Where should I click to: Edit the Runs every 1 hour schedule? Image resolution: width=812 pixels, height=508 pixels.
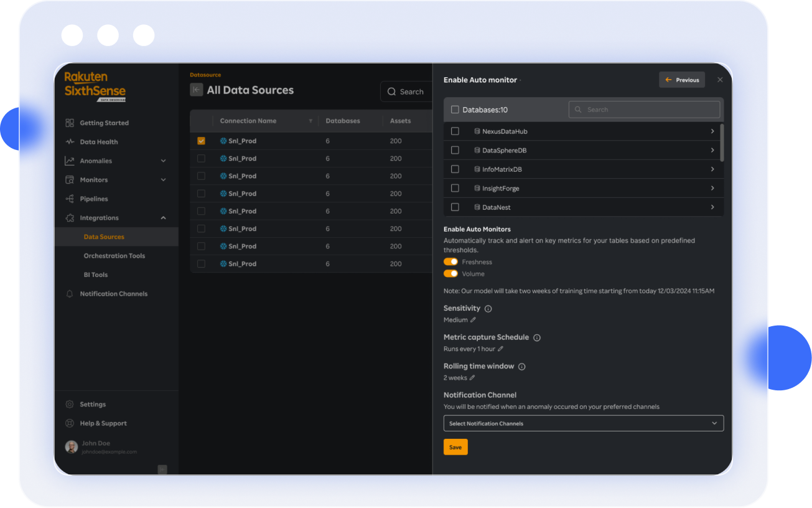(500, 349)
